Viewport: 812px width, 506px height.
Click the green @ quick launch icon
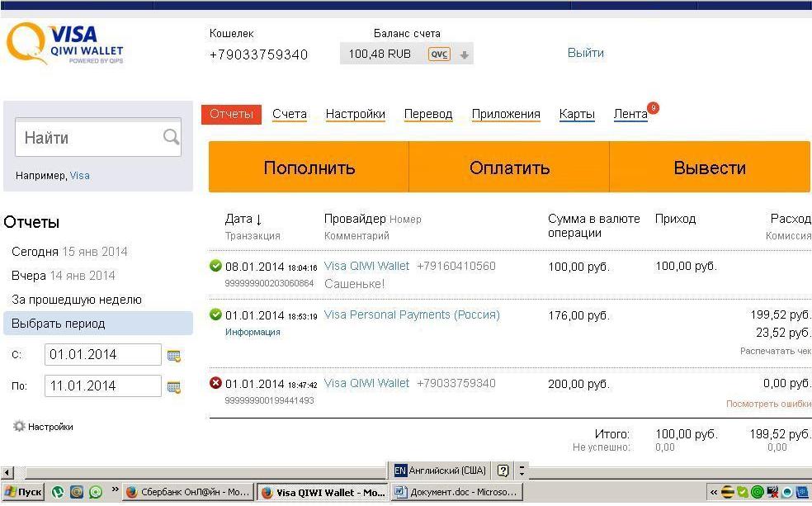click(96, 492)
